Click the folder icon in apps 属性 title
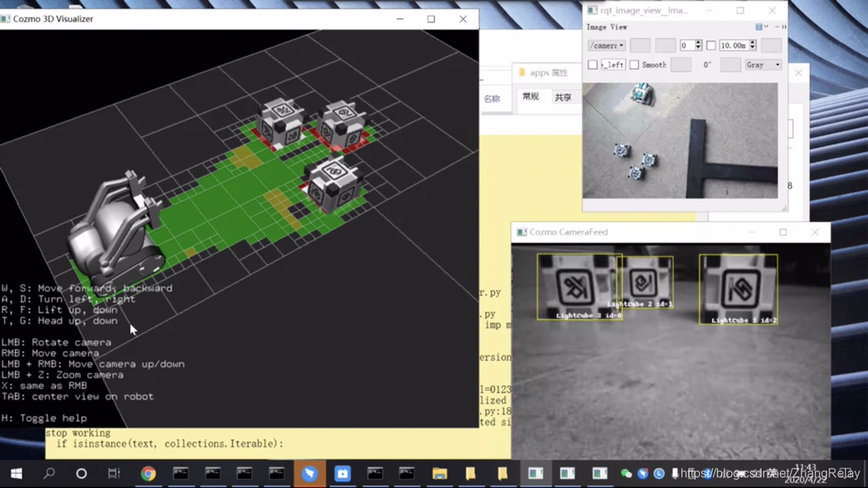The image size is (868, 488). (x=522, y=73)
